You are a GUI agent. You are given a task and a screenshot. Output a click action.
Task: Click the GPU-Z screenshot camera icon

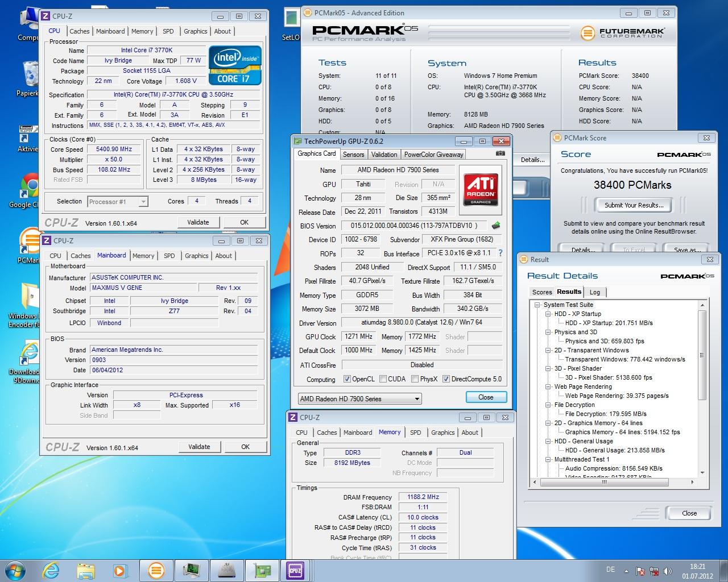click(500, 153)
